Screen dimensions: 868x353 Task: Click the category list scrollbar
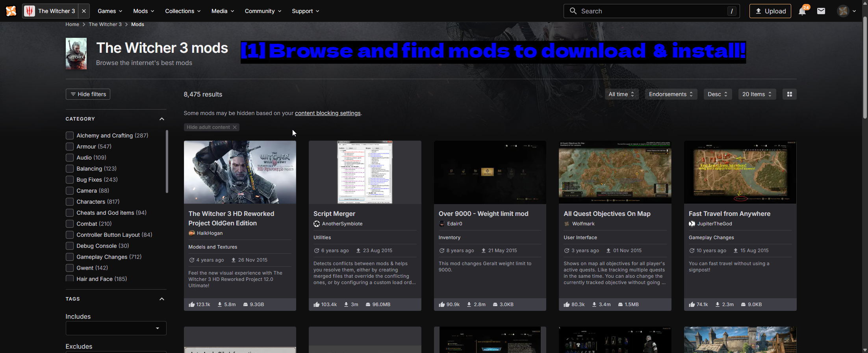pos(167,162)
